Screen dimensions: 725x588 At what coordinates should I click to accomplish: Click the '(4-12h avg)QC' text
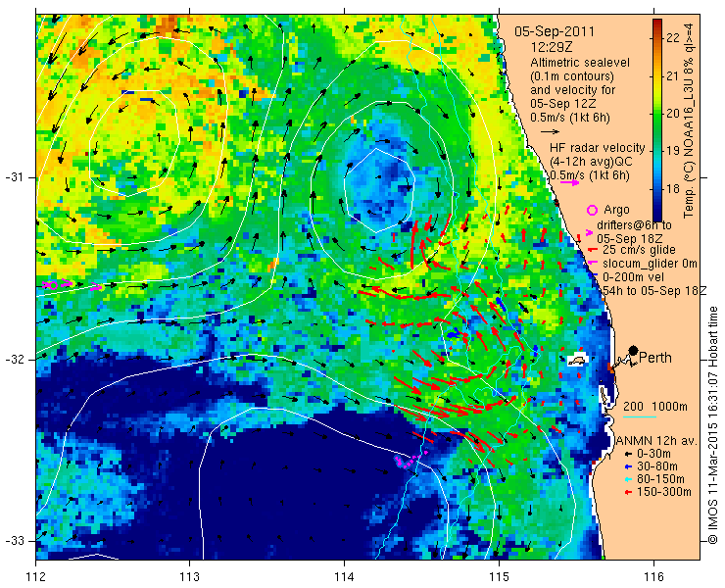point(591,162)
